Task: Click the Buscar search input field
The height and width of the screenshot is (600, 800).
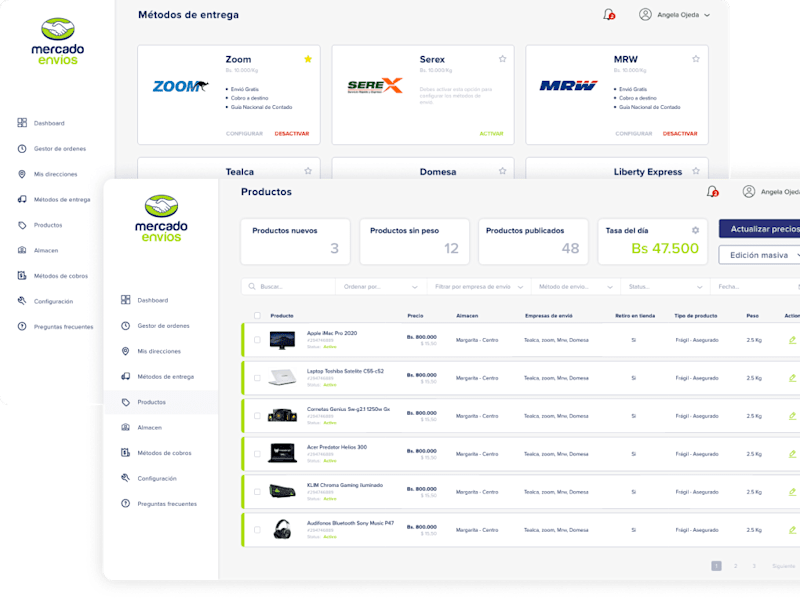Action: [288, 287]
